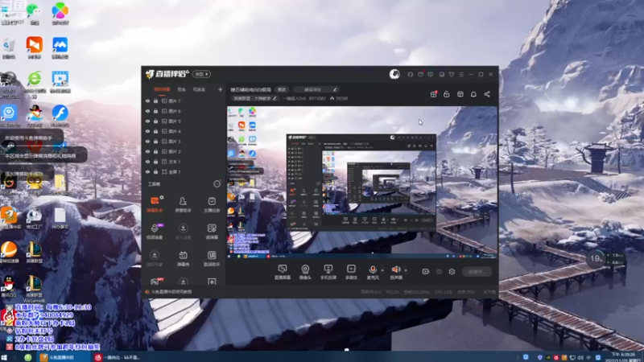The width and height of the screenshot is (644, 362).
Task: Open the skin shirt icon in title bar
Action: pyautogui.click(x=452, y=74)
